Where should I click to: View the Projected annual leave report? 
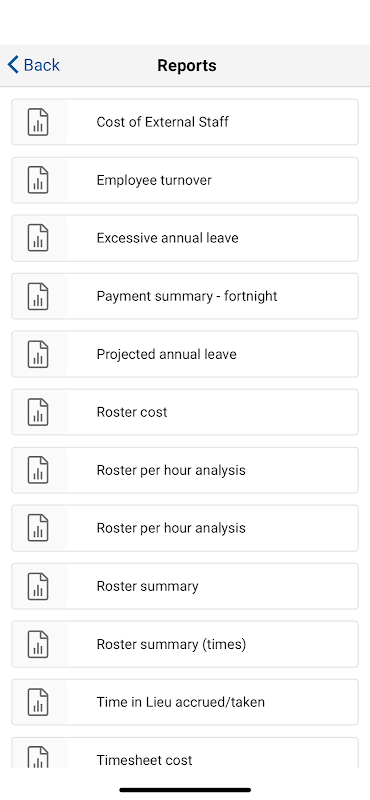185,354
